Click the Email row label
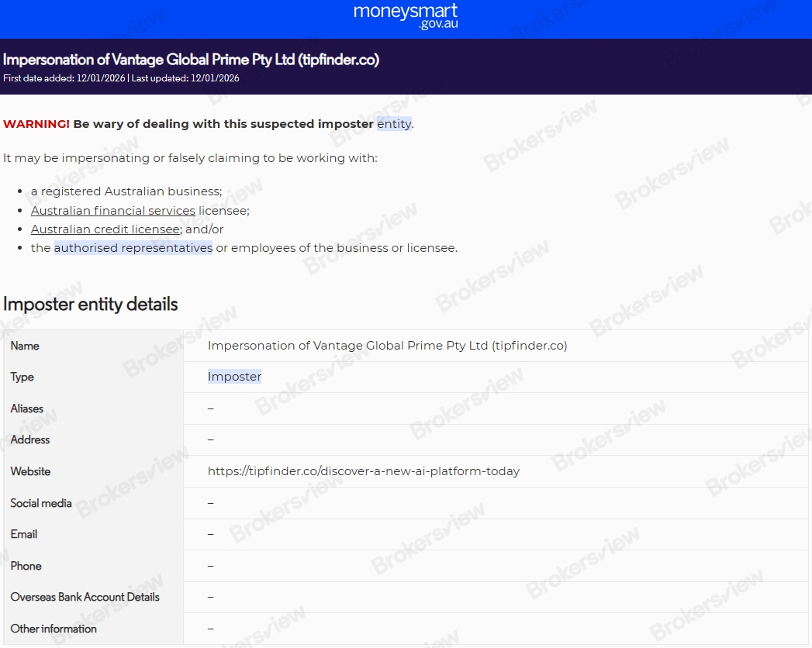 [x=24, y=534]
